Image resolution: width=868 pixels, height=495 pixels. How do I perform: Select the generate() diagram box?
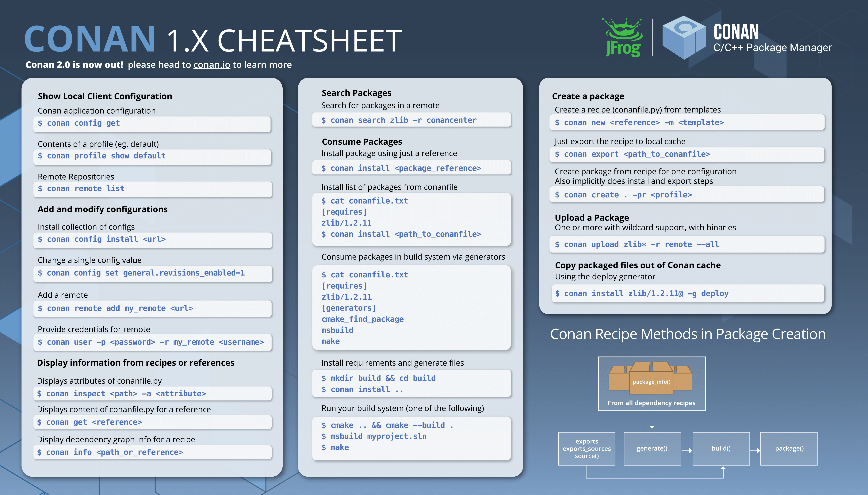(x=652, y=449)
